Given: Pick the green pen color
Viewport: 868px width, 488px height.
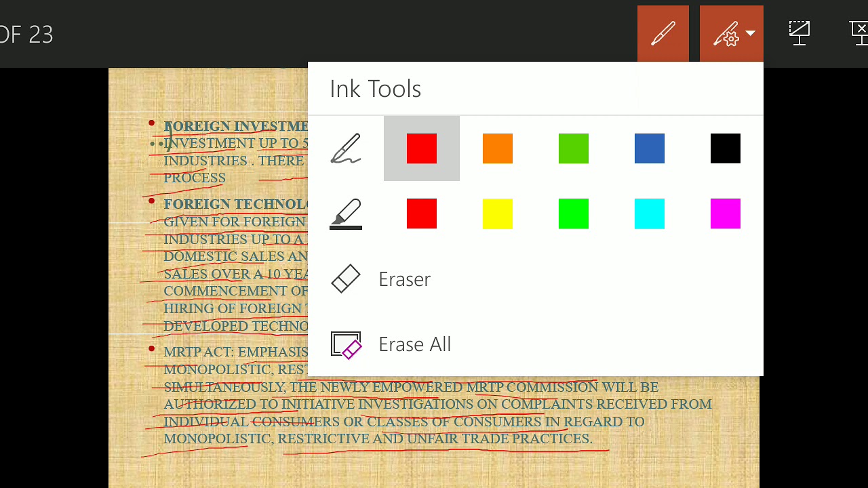Looking at the screenshot, I should point(574,148).
